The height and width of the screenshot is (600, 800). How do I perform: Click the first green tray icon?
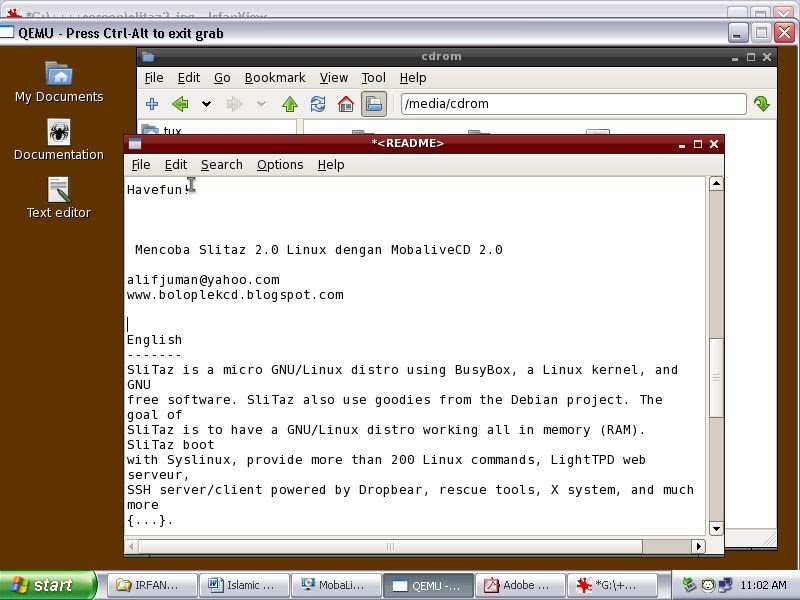(689, 585)
